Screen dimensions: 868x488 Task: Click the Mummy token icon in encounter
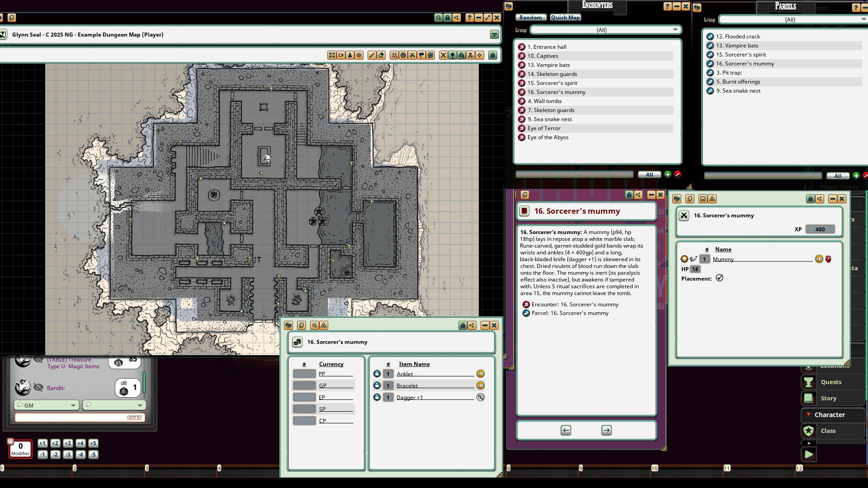pos(693,259)
